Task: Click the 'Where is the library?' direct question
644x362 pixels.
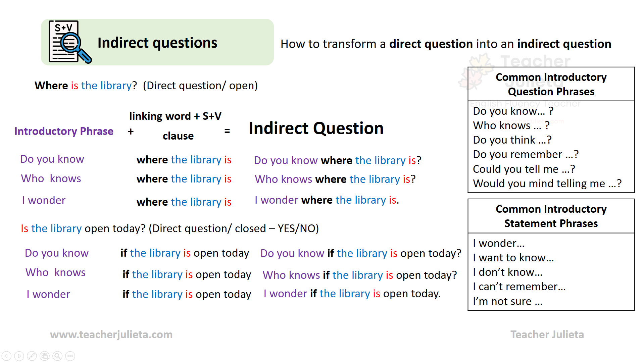Action: [x=86, y=86]
